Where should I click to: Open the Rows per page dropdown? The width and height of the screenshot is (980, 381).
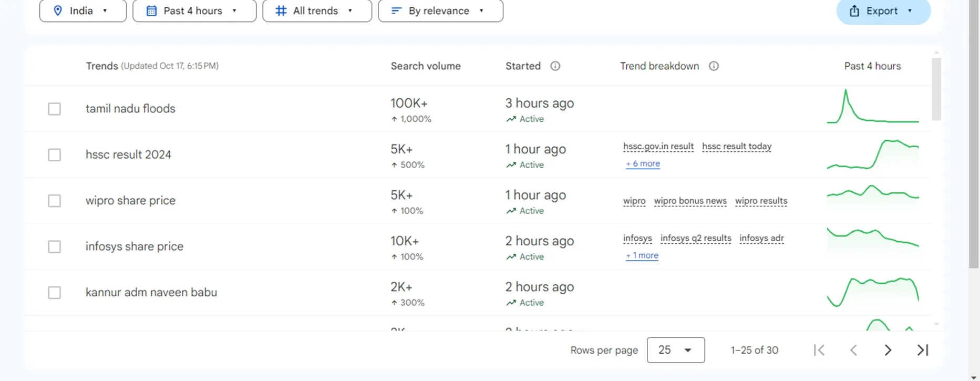tap(675, 350)
